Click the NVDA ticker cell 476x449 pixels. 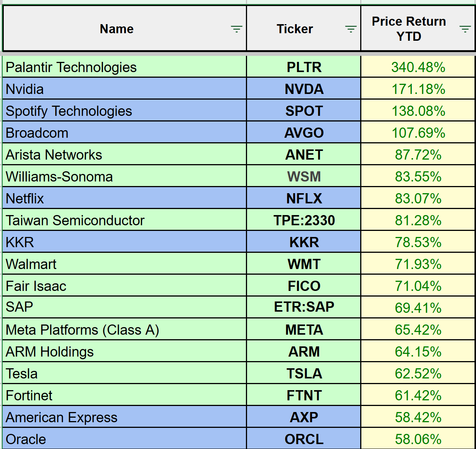pos(304,89)
